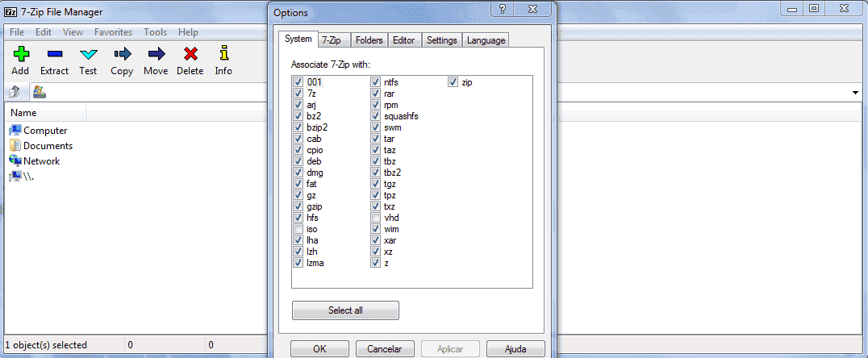The width and height of the screenshot is (868, 358).
Task: Click the rpm extension label
Action: coord(390,105)
